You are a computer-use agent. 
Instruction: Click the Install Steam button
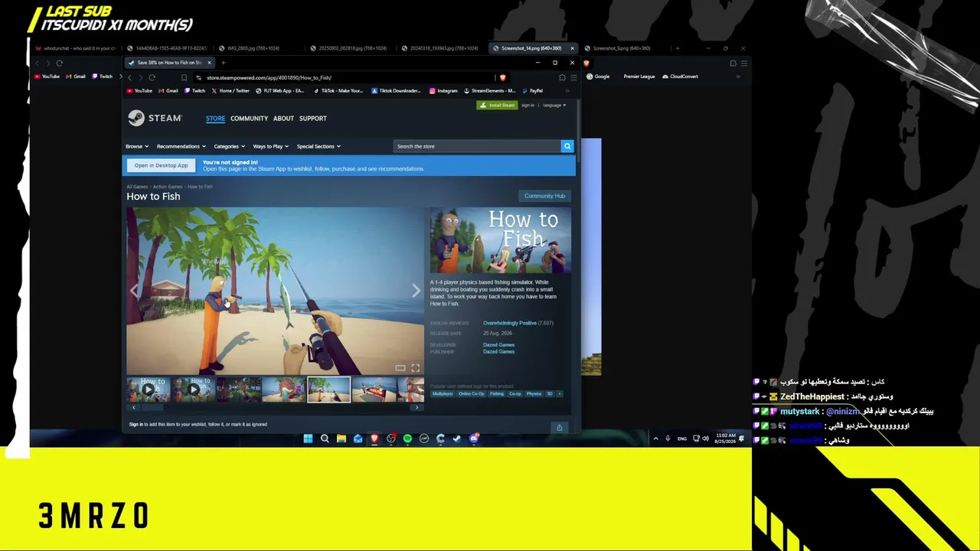pos(497,105)
